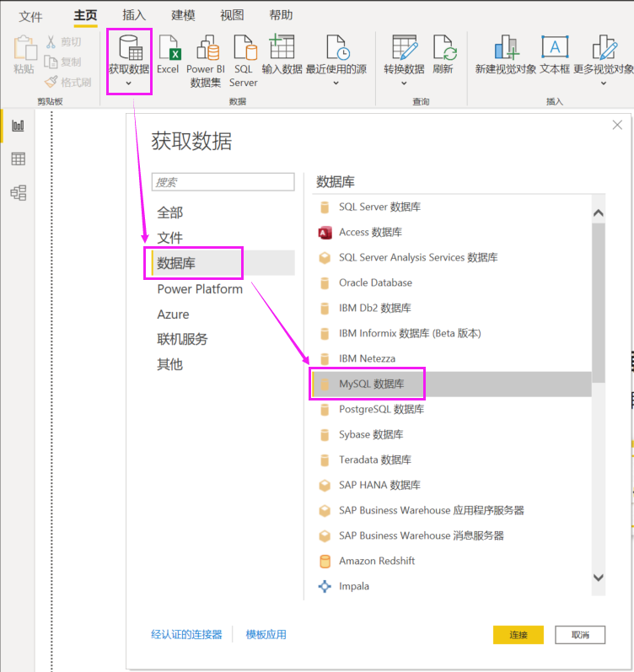Expand 更多视觉对象 dropdown arrow
Image resolution: width=634 pixels, height=672 pixels.
pos(604,83)
